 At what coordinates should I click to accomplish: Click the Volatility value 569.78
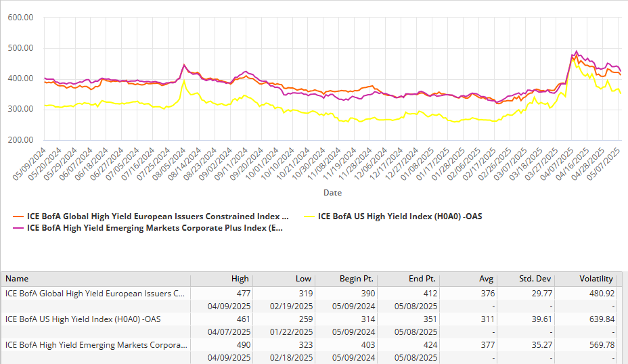602,345
